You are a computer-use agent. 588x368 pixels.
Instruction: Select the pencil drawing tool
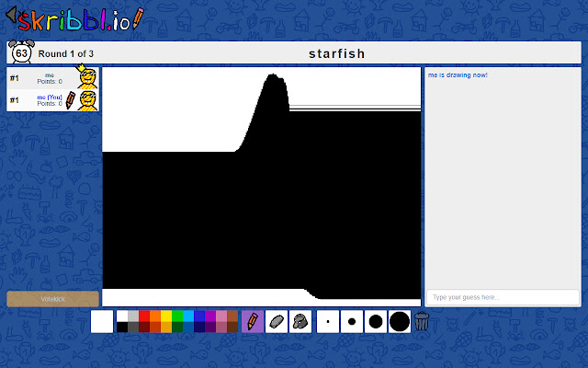(253, 321)
